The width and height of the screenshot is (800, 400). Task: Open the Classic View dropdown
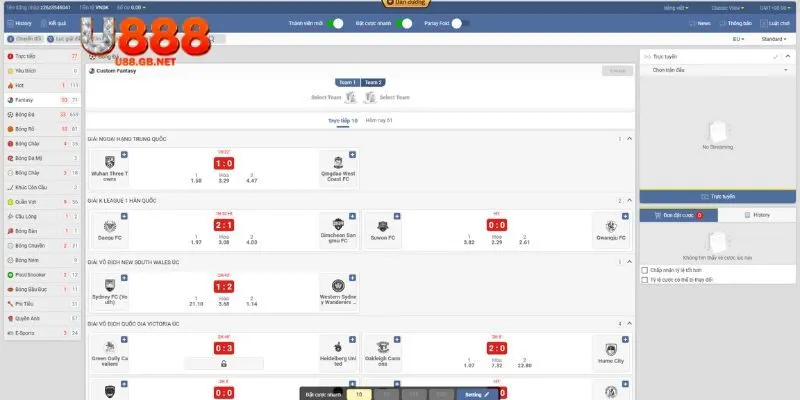[728, 8]
